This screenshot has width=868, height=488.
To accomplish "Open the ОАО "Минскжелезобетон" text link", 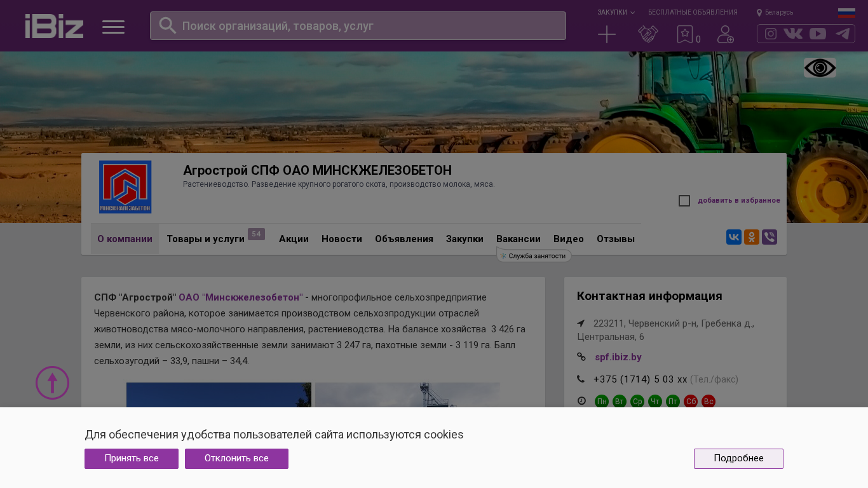I will 241,297.
